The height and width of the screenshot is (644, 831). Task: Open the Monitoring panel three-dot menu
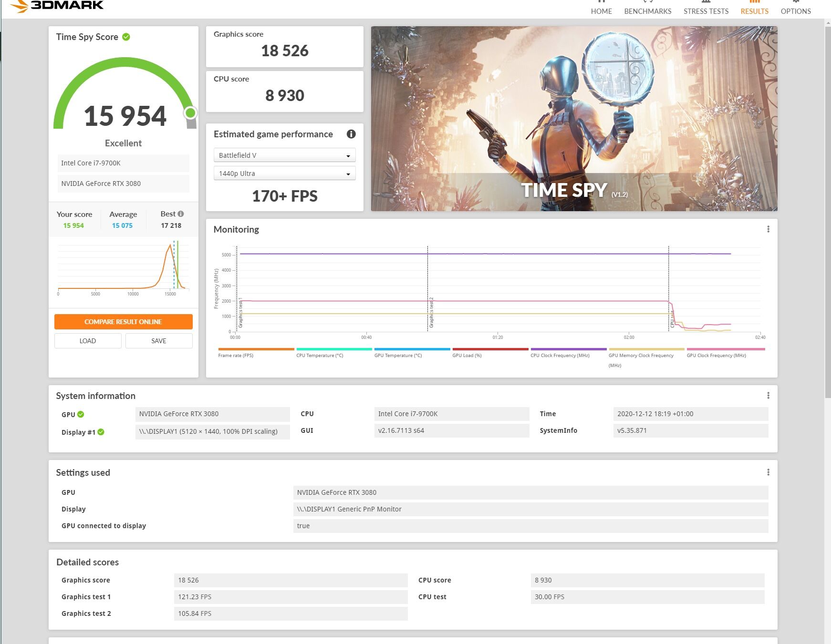[x=768, y=229]
